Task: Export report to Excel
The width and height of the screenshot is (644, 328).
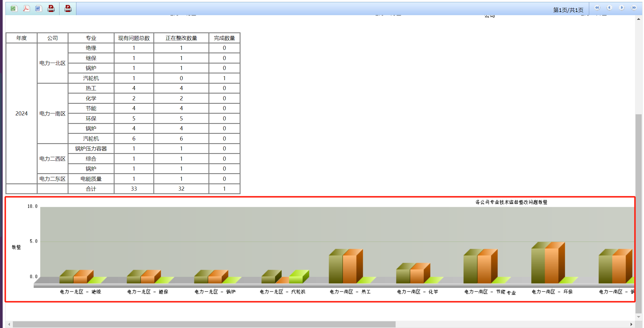Action: 13,8
